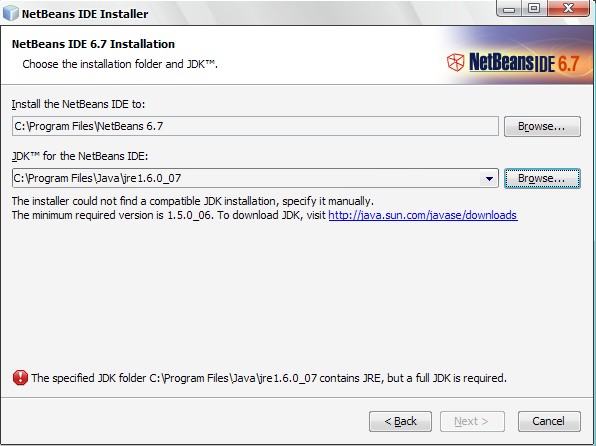Click the red error icon beside JDK warning
The height and width of the screenshot is (446, 596).
(20, 378)
